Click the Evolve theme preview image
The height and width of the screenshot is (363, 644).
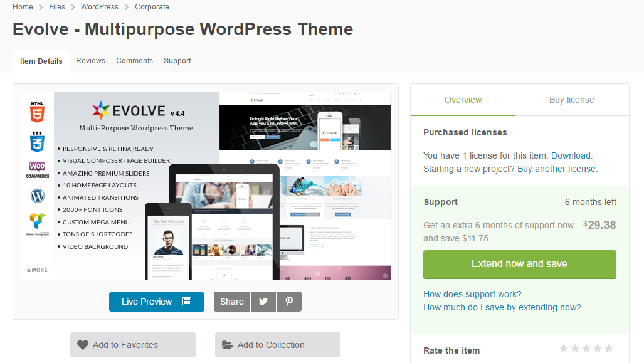click(x=205, y=186)
